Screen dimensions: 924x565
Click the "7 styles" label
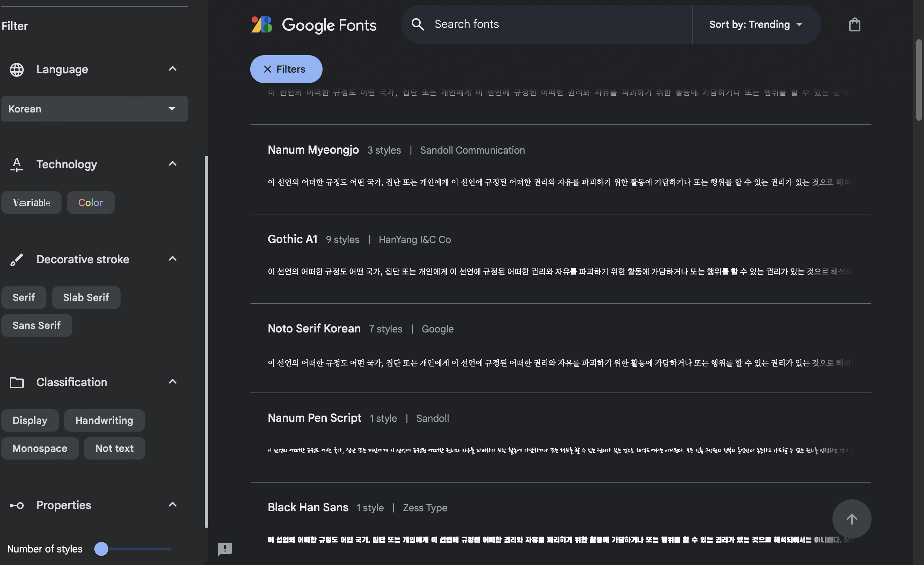coord(385,329)
